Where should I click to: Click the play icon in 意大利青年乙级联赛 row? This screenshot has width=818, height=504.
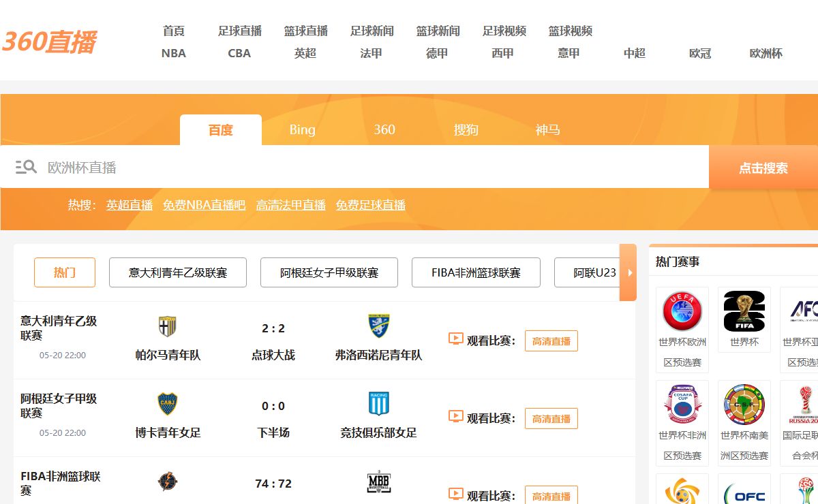456,338
